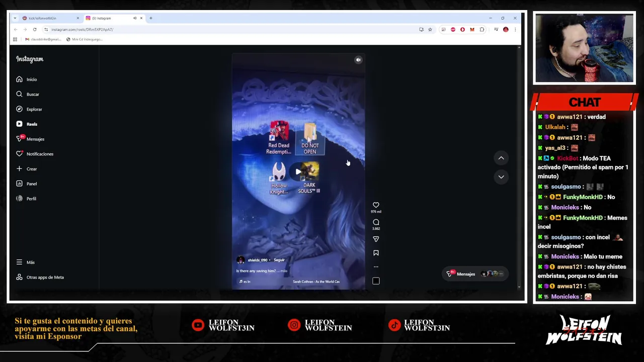Screen dimensions: 644x362
Task: Open the tab search dropdown arrow
Action: coord(15,18)
